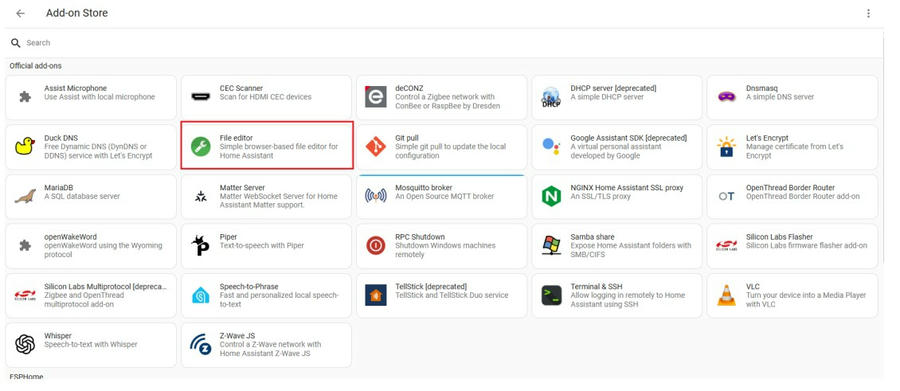The width and height of the screenshot is (900, 391).
Task: Open the File editor add-on title
Action: click(x=236, y=138)
